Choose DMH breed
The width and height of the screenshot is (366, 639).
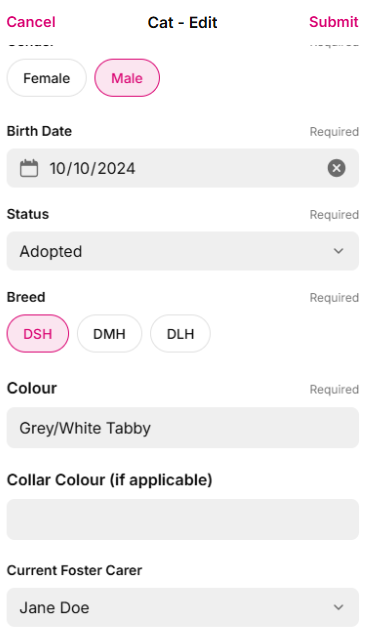click(x=109, y=334)
